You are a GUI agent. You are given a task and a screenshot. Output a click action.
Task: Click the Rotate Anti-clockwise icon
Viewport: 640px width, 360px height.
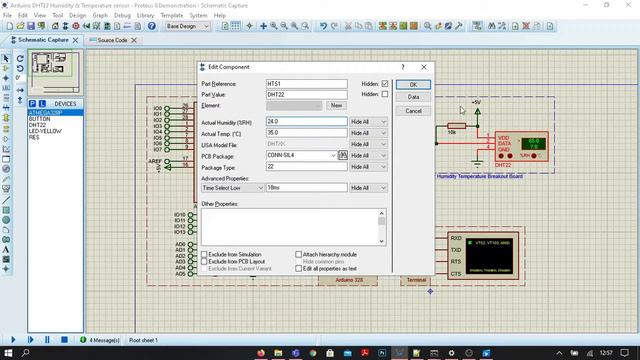click(20, 69)
